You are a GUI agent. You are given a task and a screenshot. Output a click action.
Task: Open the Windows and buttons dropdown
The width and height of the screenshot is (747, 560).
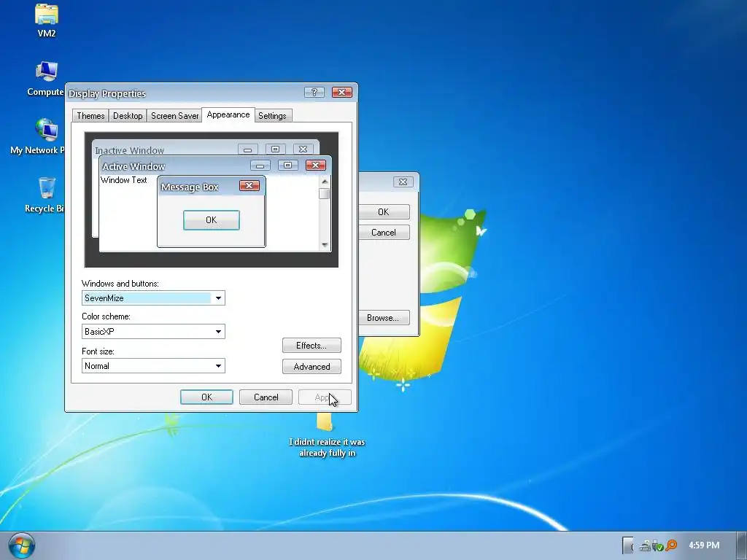153,298
